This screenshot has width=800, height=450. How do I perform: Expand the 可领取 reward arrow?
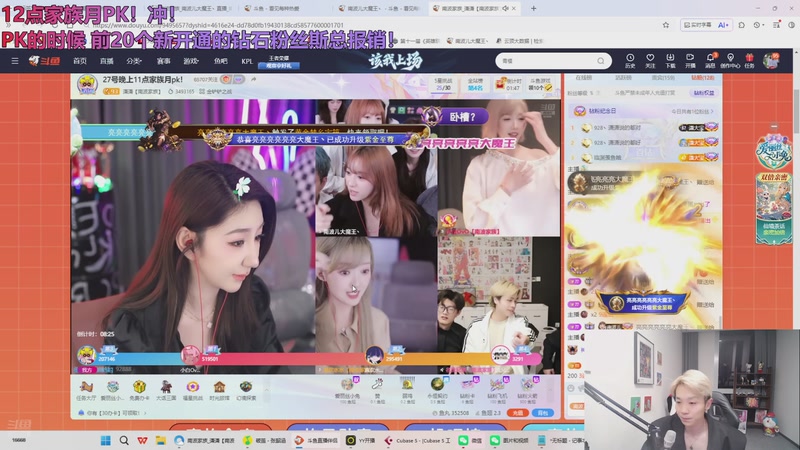145,413
